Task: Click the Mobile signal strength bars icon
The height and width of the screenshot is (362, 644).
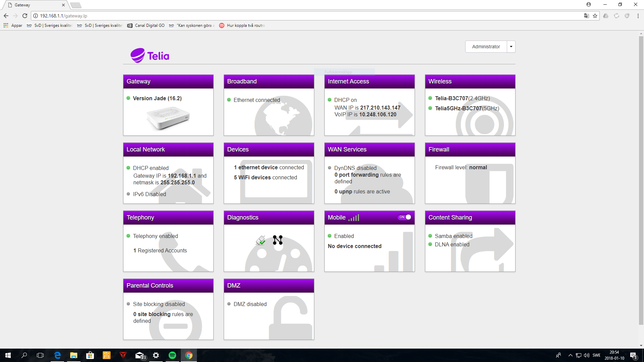Action: (354, 218)
